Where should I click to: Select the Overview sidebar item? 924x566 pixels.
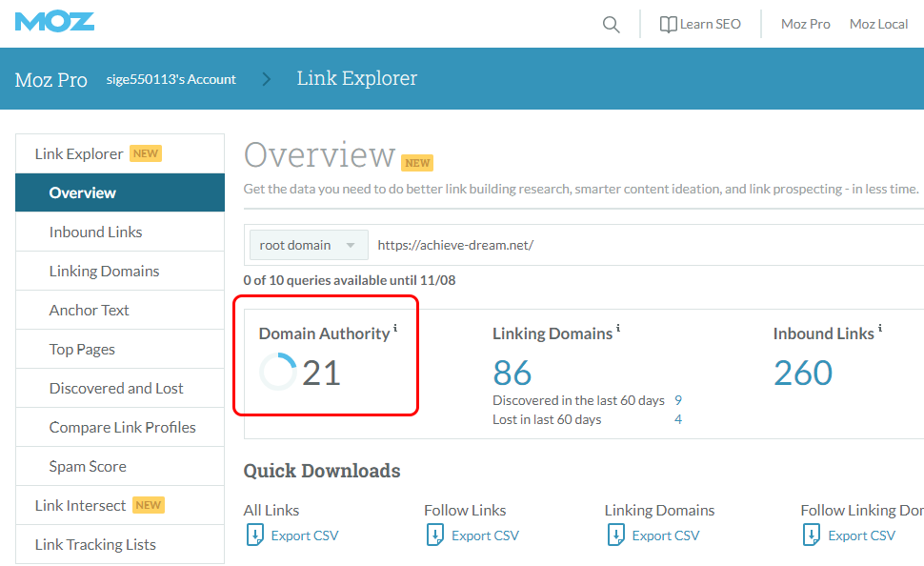click(x=120, y=192)
